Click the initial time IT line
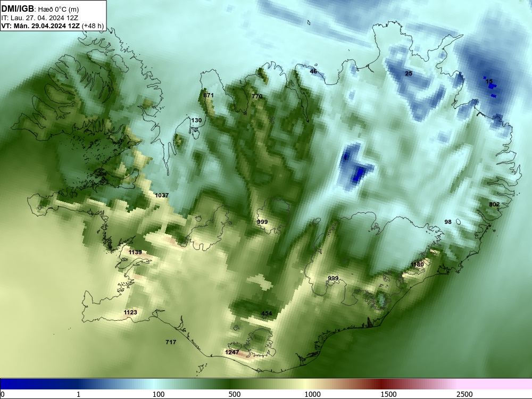Viewport: 532px width, 399px height. pyautogui.click(x=40, y=18)
